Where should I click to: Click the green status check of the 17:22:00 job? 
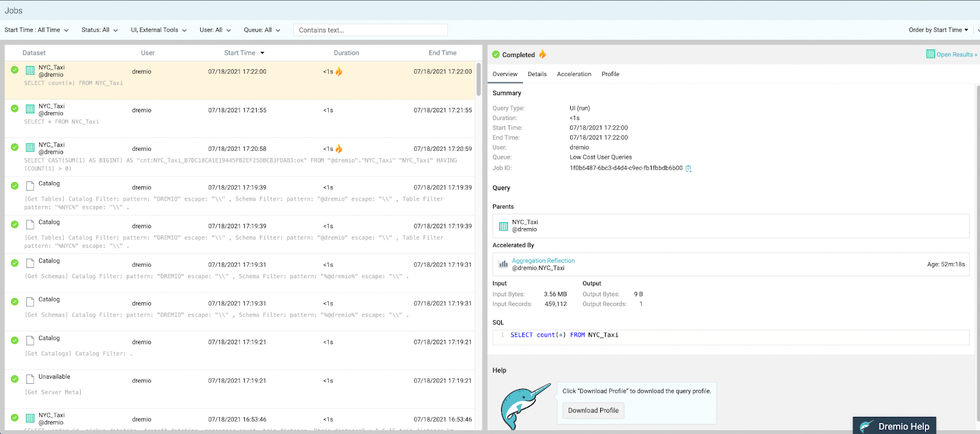pos(15,70)
